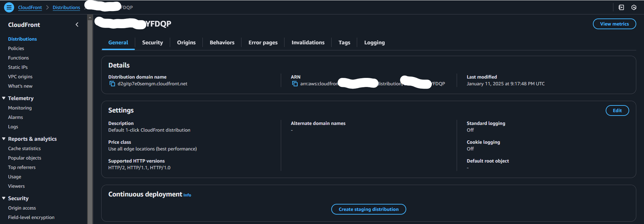
Task: Copy the distribution domain name icon
Action: (112, 84)
